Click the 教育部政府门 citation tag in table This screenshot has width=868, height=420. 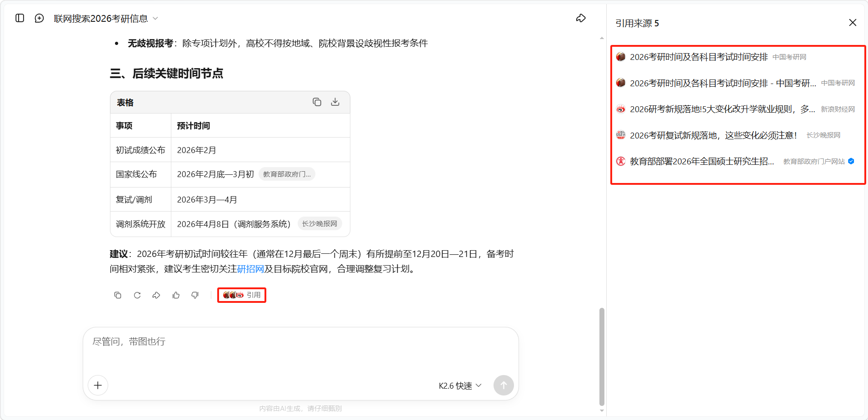click(287, 174)
